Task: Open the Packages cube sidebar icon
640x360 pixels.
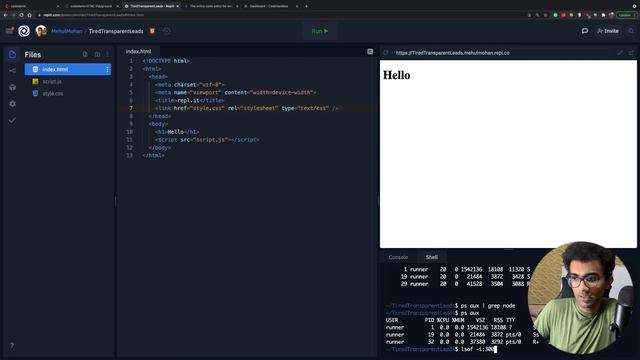Action: (12, 87)
